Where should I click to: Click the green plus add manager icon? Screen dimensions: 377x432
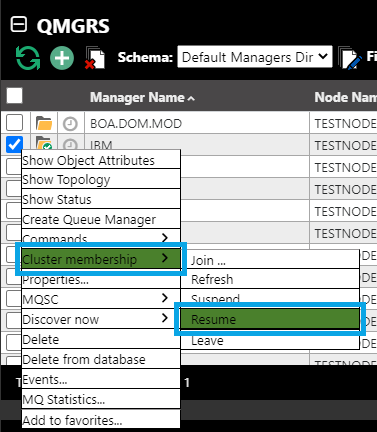[62, 58]
